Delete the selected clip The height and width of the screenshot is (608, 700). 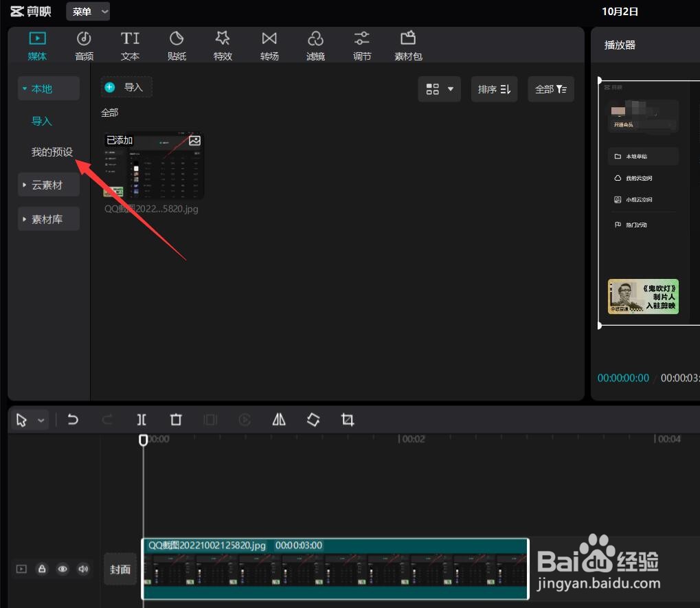pyautogui.click(x=176, y=420)
